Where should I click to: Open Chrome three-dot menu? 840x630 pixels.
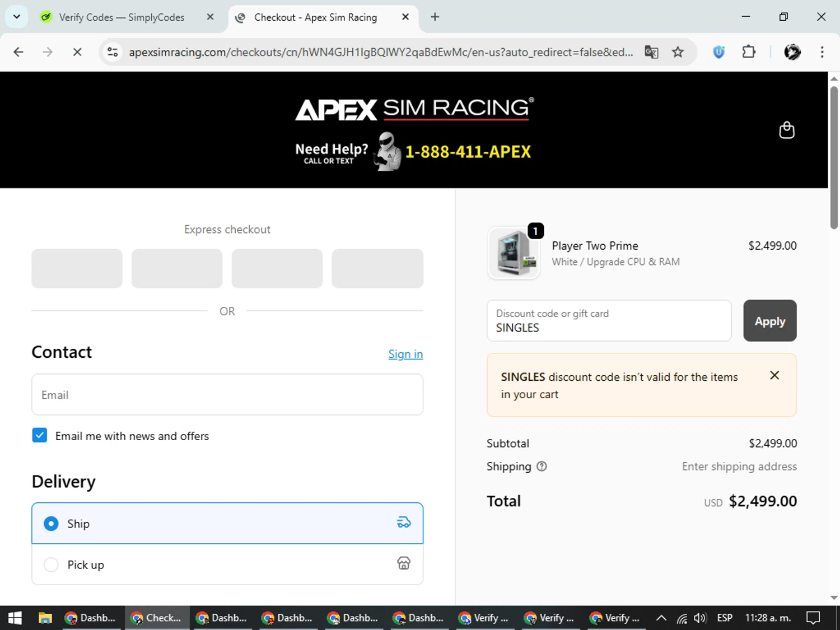[x=822, y=52]
